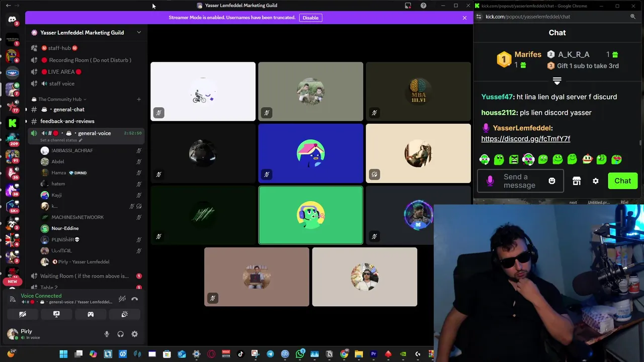
Task: Open discord.gg invite link in Kick chat
Action: click(526, 139)
